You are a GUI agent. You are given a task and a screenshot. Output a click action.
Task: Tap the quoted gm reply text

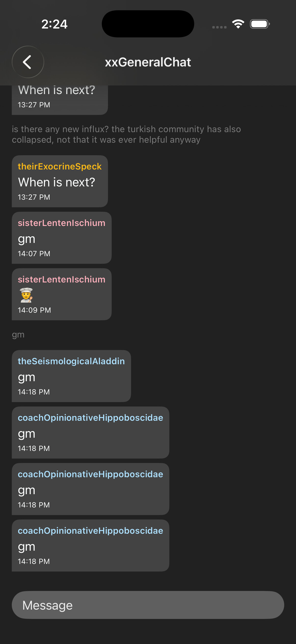18,335
